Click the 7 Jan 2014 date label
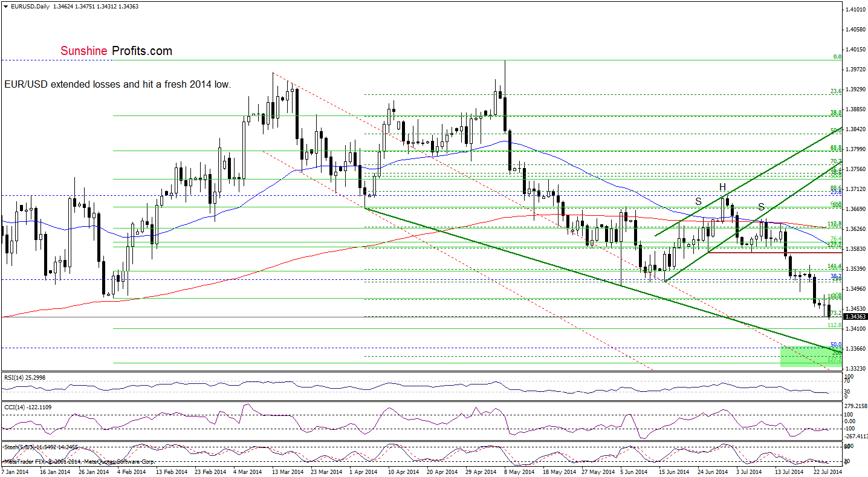 click(x=16, y=471)
